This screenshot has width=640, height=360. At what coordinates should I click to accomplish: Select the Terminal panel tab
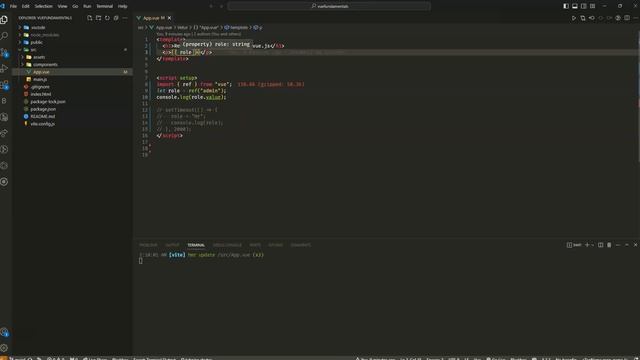point(196,245)
